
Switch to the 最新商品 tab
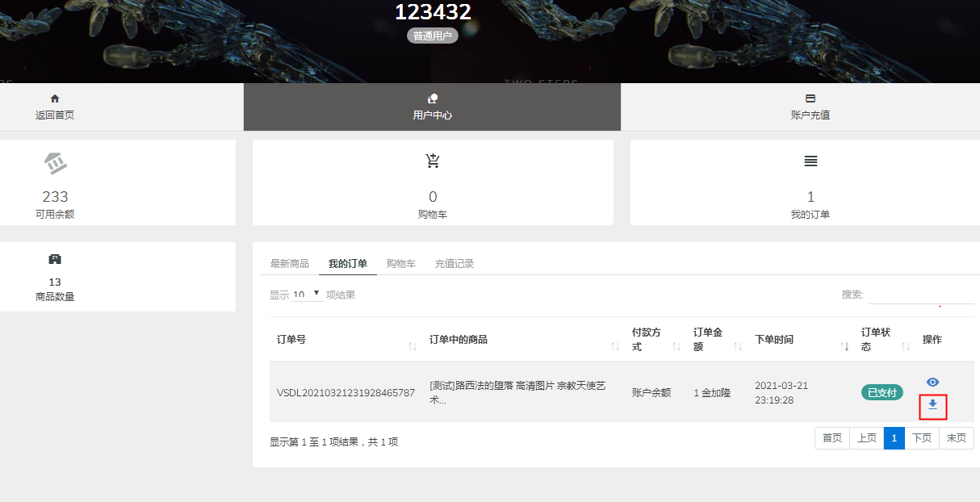(x=289, y=264)
